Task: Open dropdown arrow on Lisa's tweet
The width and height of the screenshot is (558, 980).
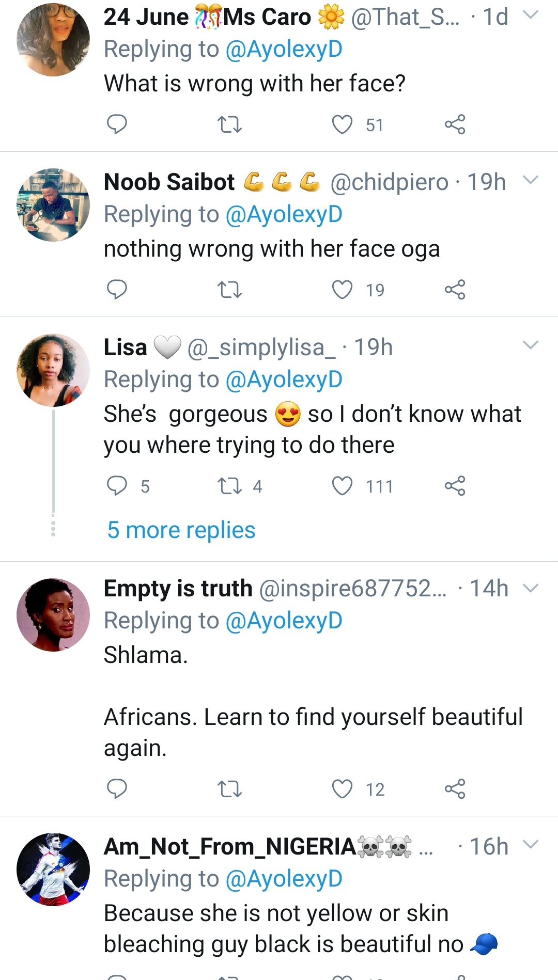Action: pyautogui.click(x=531, y=345)
